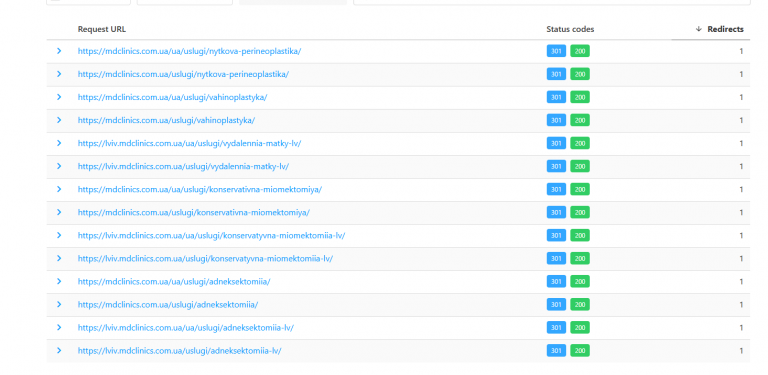Click 200 badge in /ua/uslugi/vydalennia-matky-lv/ row
768x375 pixels.
pos(580,143)
